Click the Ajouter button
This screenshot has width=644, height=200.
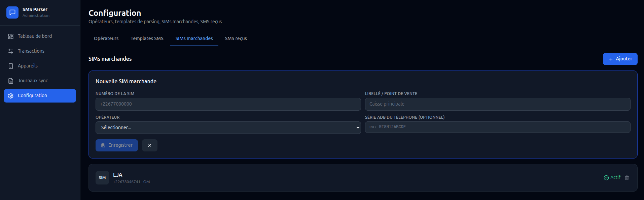click(620, 59)
